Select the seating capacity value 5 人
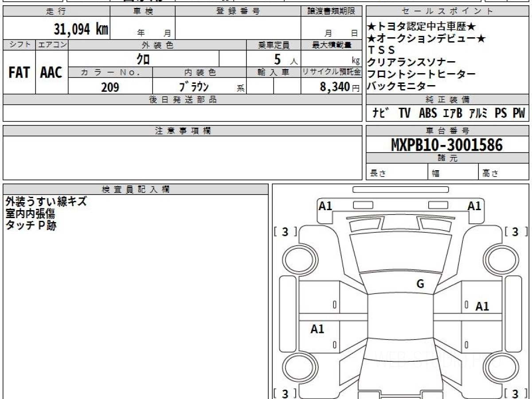This screenshot has height=399, width=532. pos(286,59)
